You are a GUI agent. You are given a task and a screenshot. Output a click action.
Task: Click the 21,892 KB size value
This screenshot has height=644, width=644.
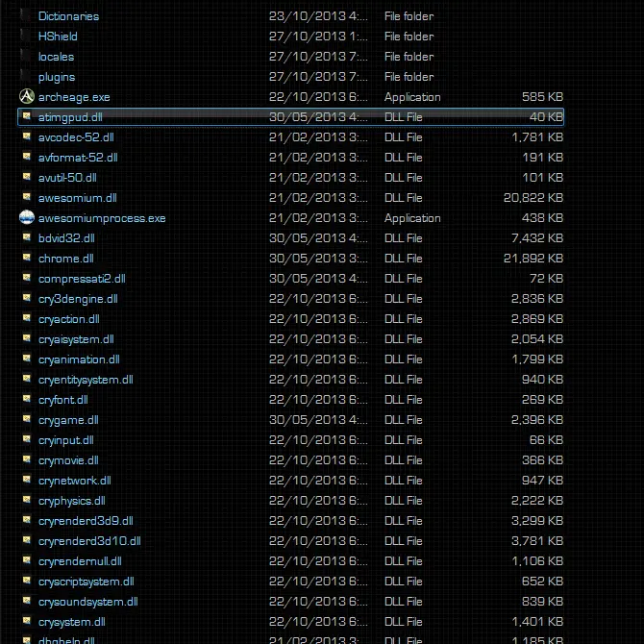(533, 259)
